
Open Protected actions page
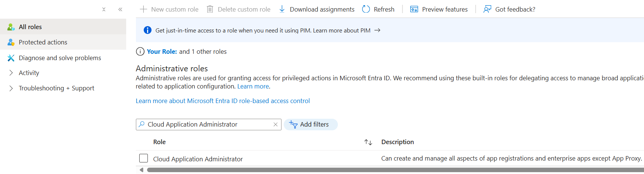click(63, 42)
